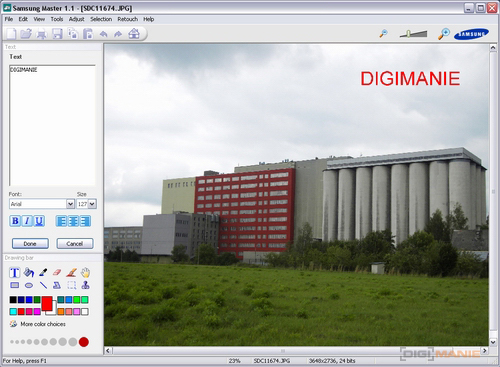Screen dimensions: 500x367
Task: Select the Text tool in Drawing bar
Action: (x=14, y=273)
